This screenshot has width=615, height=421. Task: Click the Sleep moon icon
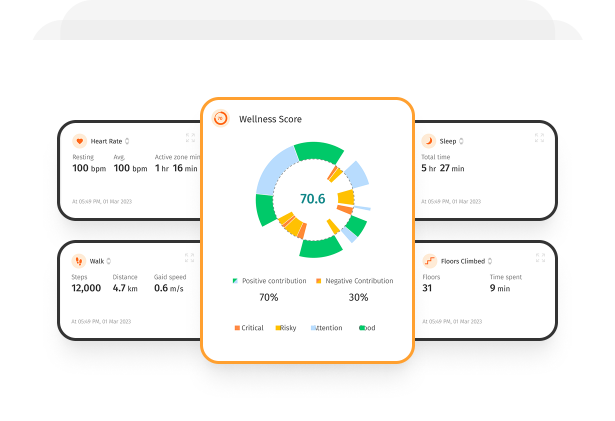(x=429, y=141)
